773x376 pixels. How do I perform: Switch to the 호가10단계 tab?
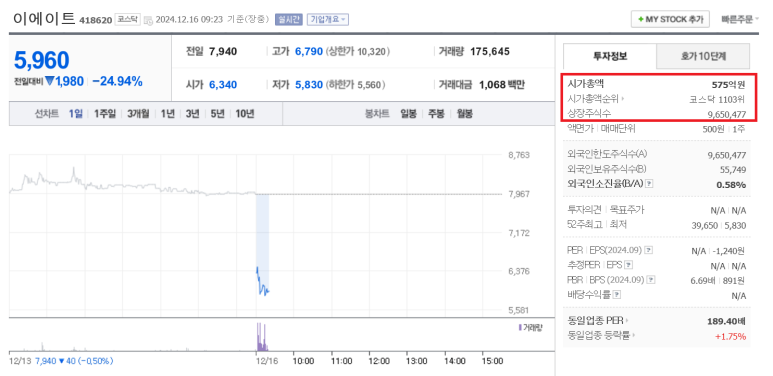[x=703, y=56]
